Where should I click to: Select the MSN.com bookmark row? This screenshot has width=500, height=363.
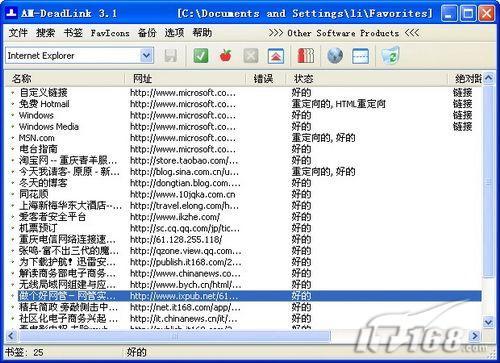click(243, 138)
